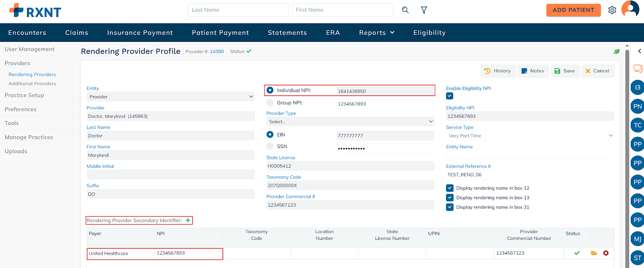
Task: Open settings with the gear icon
Action: [x=612, y=10]
